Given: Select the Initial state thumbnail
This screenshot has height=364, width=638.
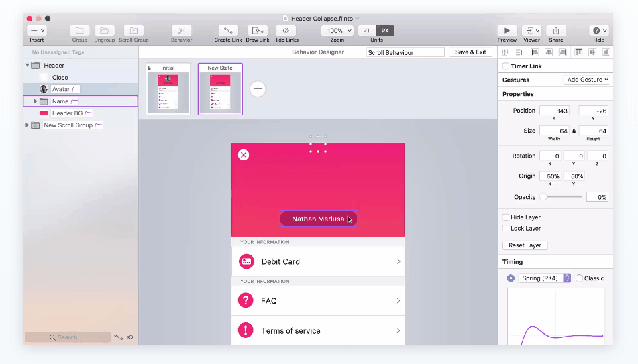Looking at the screenshot, I should coord(168,89).
